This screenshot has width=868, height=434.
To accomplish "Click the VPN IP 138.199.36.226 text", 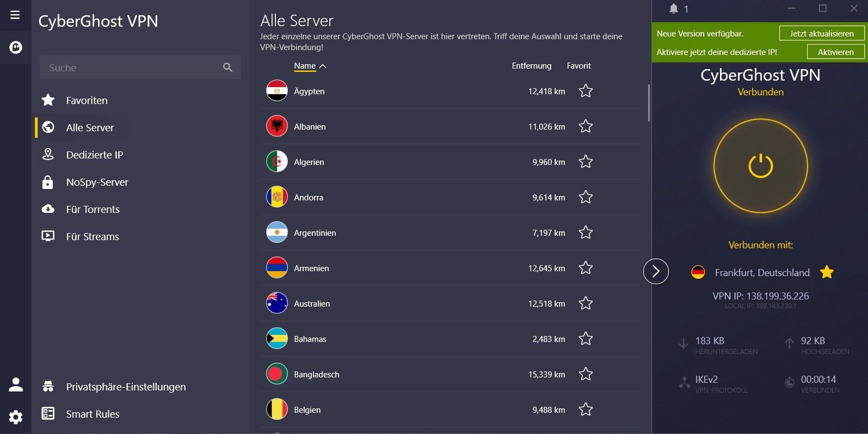I will [x=761, y=296].
